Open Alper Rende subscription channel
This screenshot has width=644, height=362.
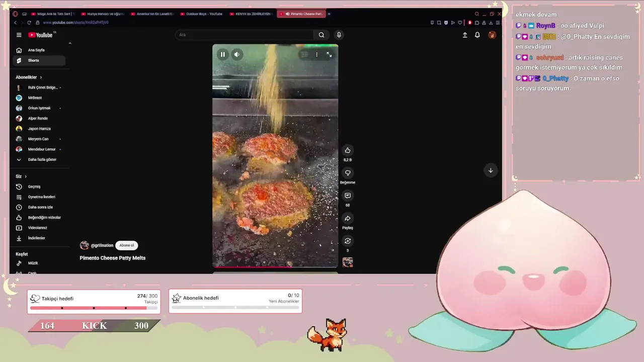coord(39,119)
